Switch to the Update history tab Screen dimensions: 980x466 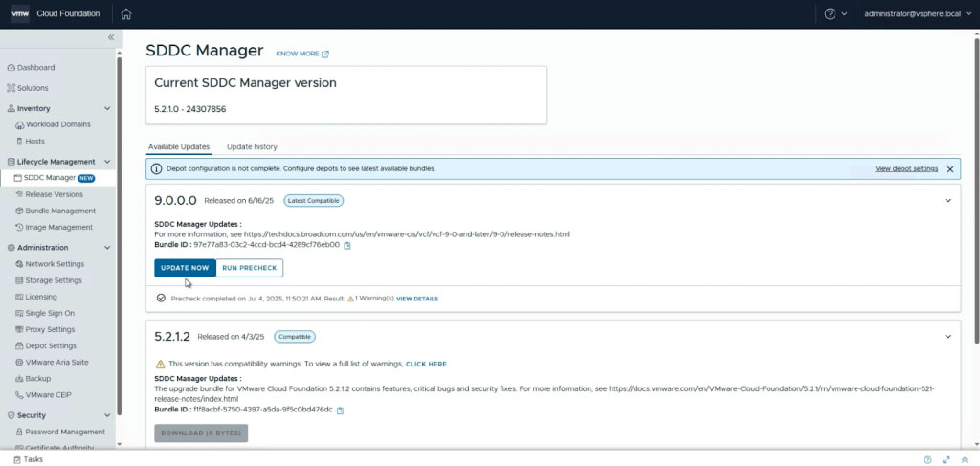pos(252,146)
